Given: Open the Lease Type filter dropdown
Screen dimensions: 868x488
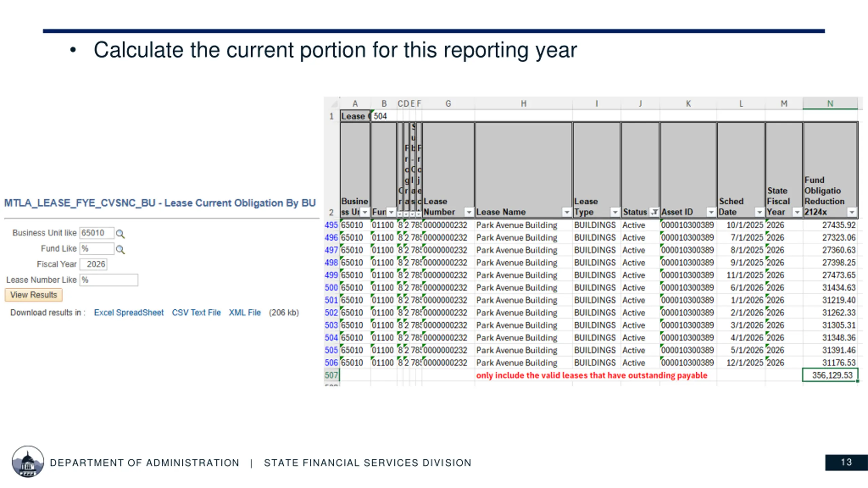Looking at the screenshot, I should [615, 212].
